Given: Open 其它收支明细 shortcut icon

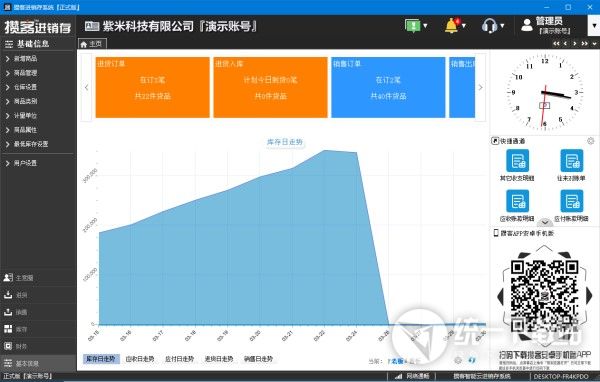Looking at the screenshot, I should coord(517,161).
